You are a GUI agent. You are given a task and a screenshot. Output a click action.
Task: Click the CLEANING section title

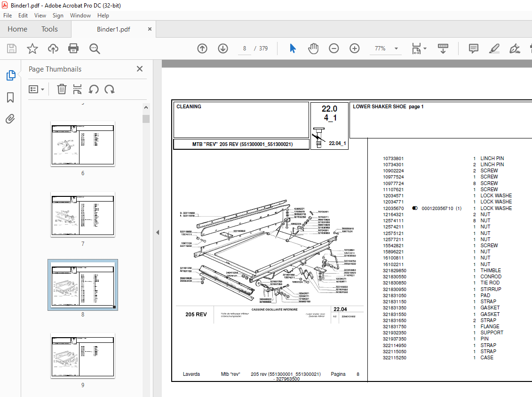pyautogui.click(x=189, y=106)
